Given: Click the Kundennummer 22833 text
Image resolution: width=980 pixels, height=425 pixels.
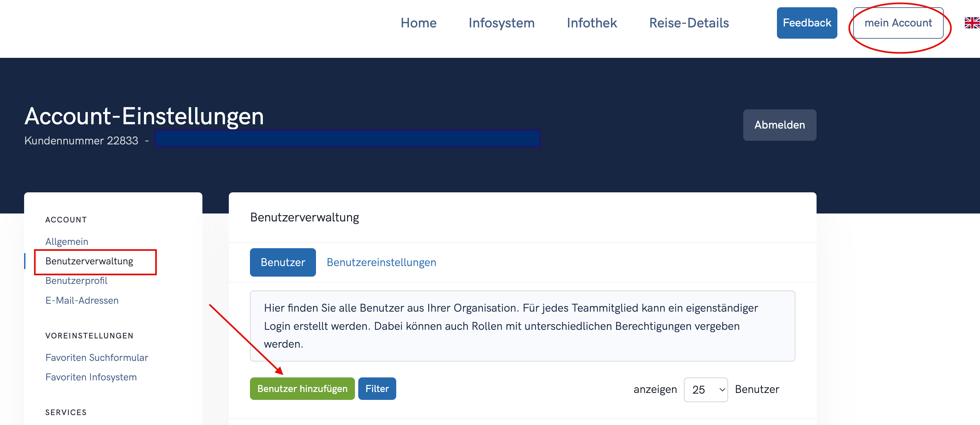Looking at the screenshot, I should click(82, 140).
